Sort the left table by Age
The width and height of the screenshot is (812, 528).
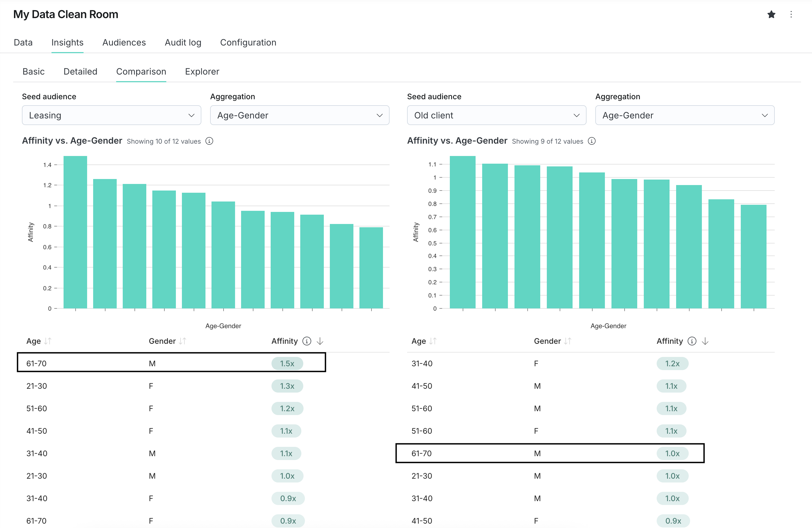coord(48,341)
